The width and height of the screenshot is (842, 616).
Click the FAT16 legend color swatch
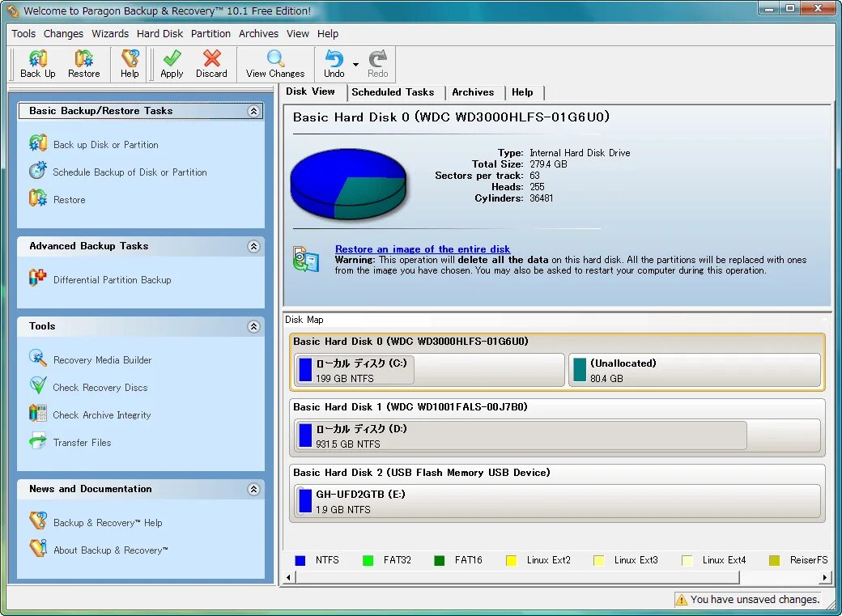pyautogui.click(x=440, y=560)
